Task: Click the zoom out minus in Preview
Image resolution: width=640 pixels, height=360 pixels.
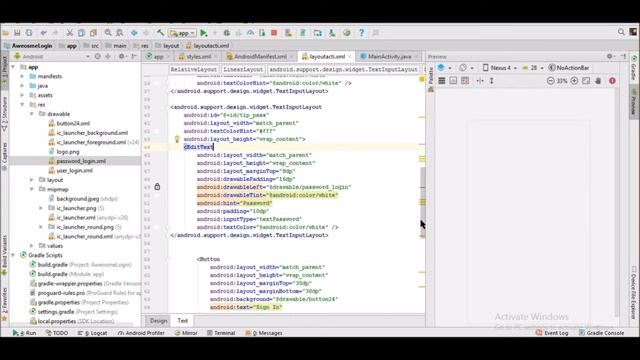Action: point(551,81)
